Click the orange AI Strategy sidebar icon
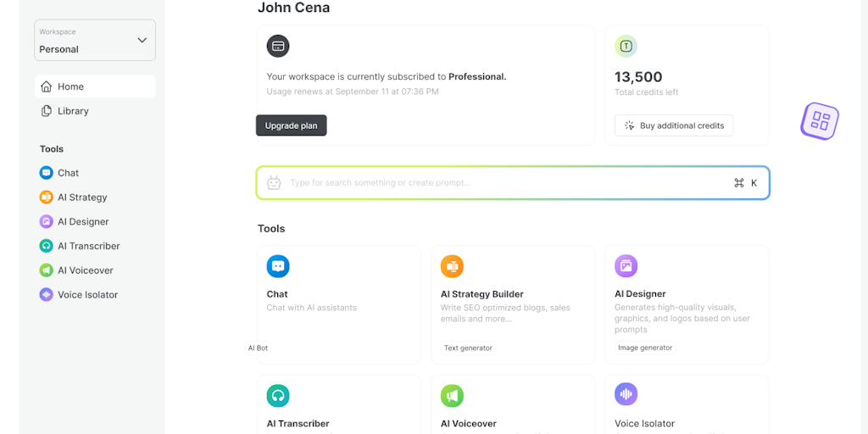 [46, 197]
